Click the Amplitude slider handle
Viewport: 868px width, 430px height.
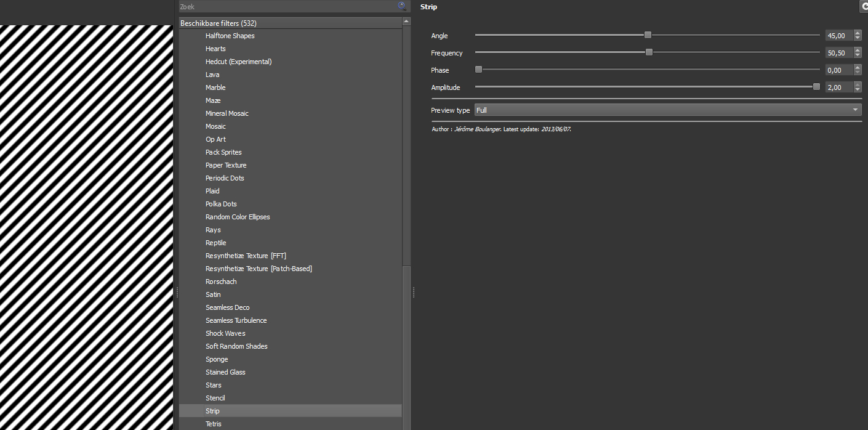[816, 87]
